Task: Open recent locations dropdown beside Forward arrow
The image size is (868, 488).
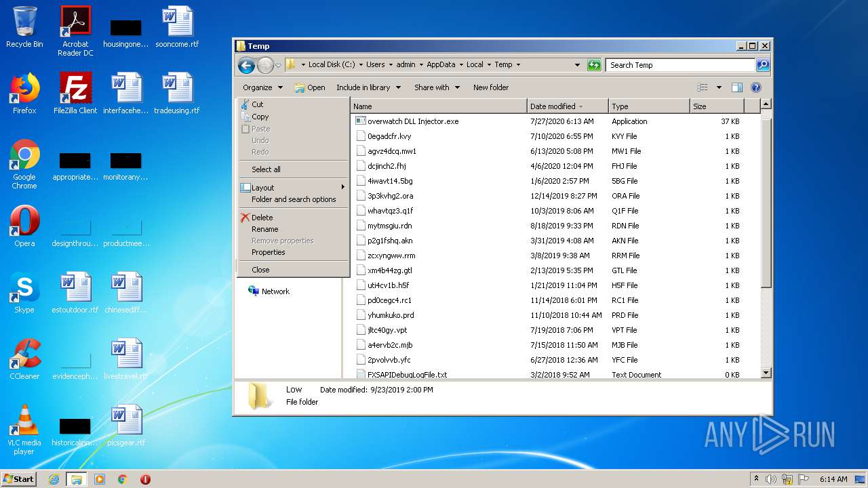Action: click(278, 66)
